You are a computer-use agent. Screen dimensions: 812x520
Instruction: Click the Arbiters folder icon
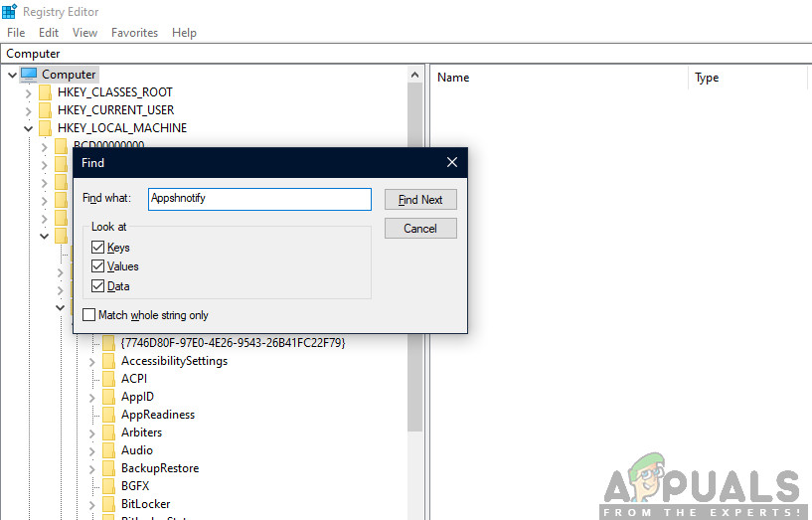click(108, 433)
